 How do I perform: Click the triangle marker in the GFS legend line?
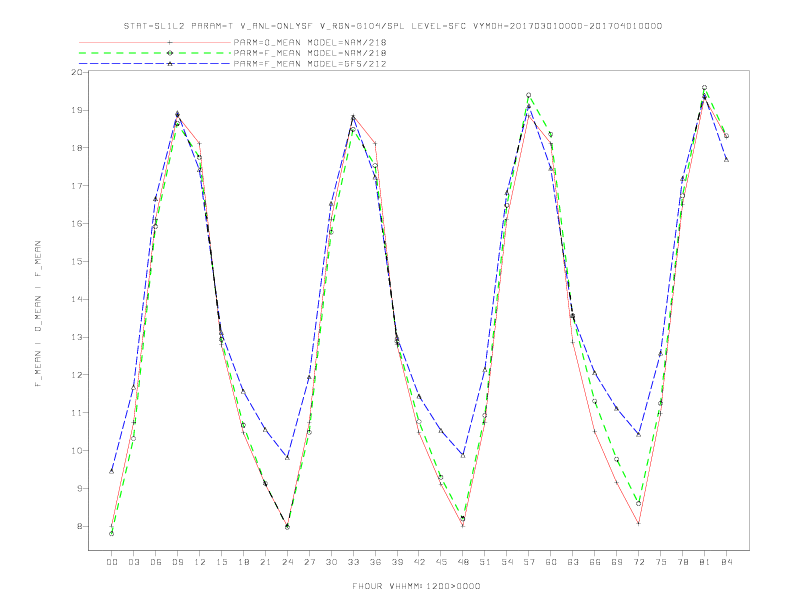170,64
